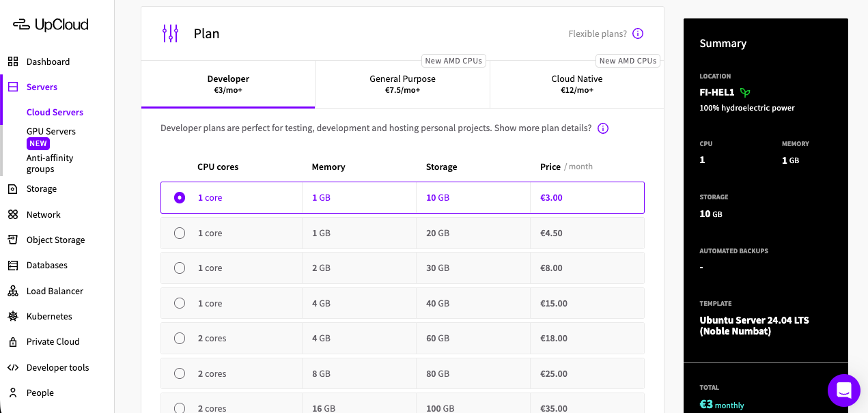Click info icon beside Flexible plans
868x413 pixels.
(638, 33)
